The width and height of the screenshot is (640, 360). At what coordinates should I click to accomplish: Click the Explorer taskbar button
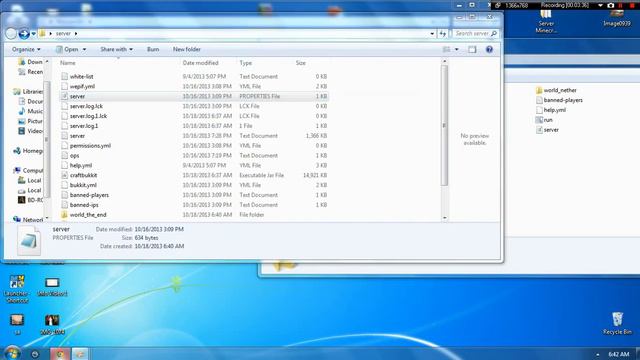80,353
